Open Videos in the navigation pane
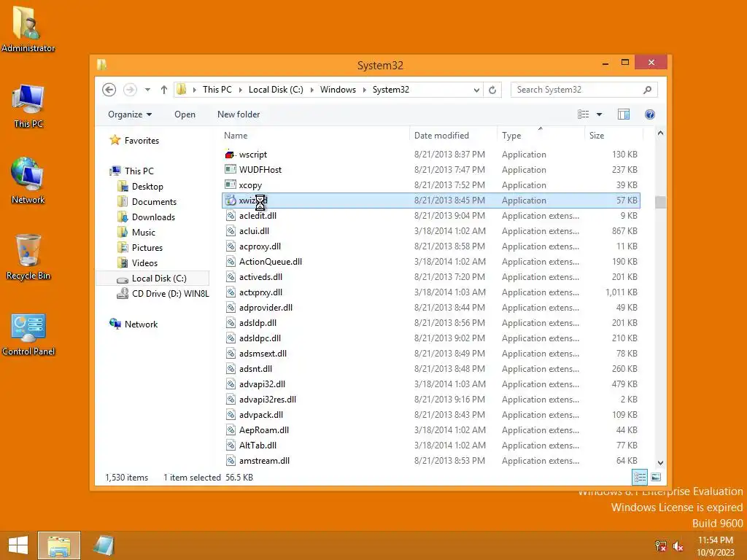 click(x=137, y=262)
